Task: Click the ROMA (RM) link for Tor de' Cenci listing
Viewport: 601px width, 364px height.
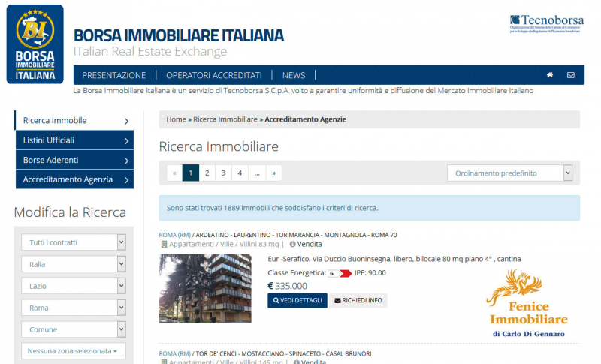Action: tap(175, 353)
